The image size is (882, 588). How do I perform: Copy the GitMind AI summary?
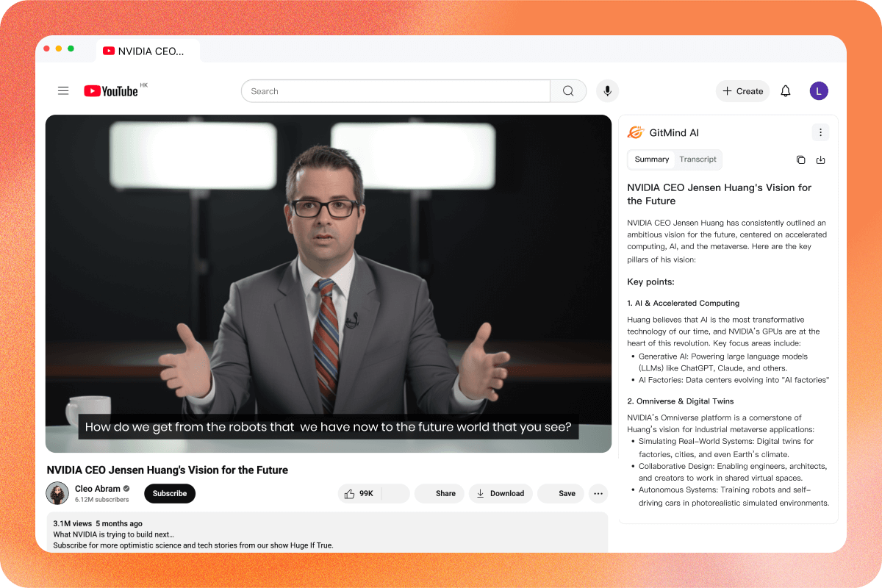800,160
